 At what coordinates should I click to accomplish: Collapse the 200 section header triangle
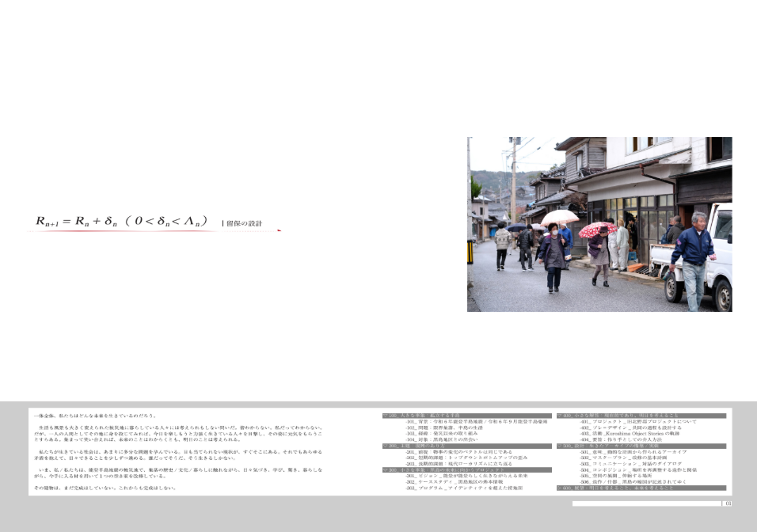[385, 446]
